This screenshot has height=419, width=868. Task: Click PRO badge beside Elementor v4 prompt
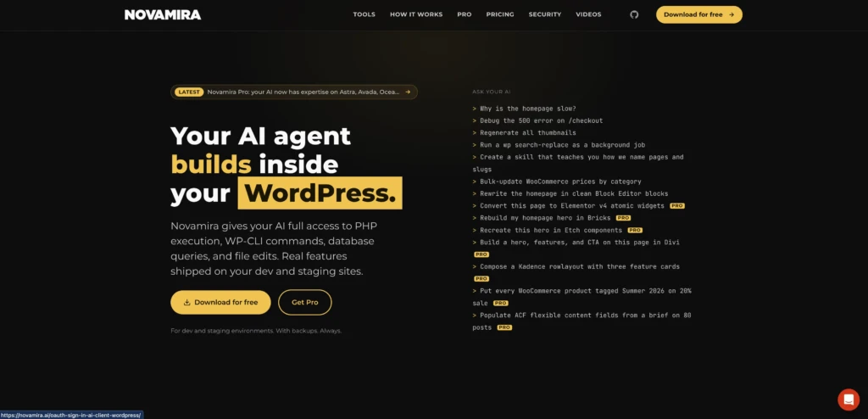tap(677, 205)
